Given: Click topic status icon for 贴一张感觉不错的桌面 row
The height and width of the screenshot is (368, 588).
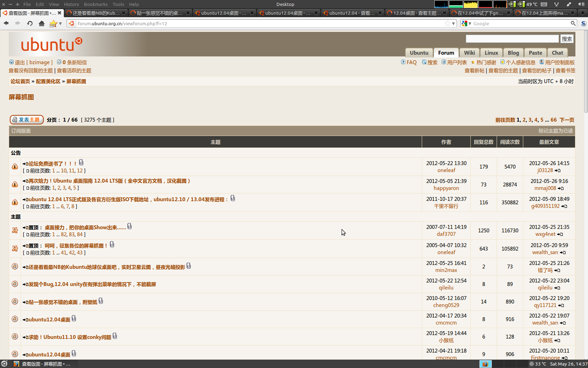Looking at the screenshot, I should pos(15,301).
